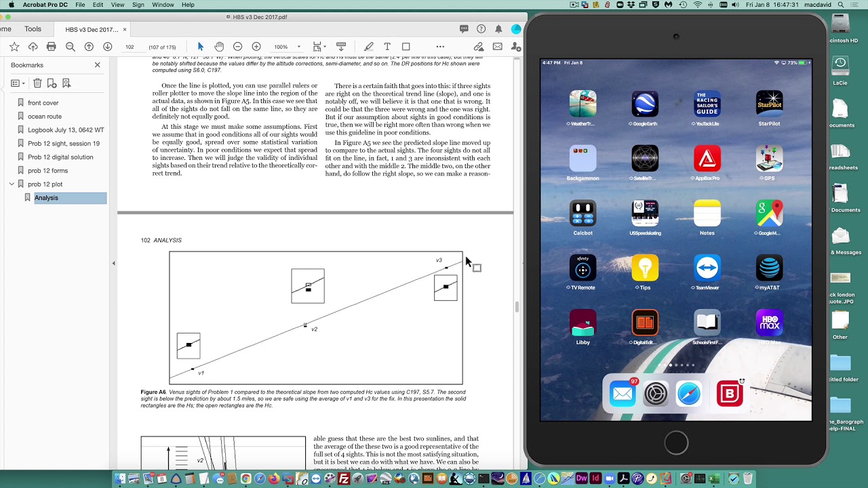Open Notes app on iPad

707,213
